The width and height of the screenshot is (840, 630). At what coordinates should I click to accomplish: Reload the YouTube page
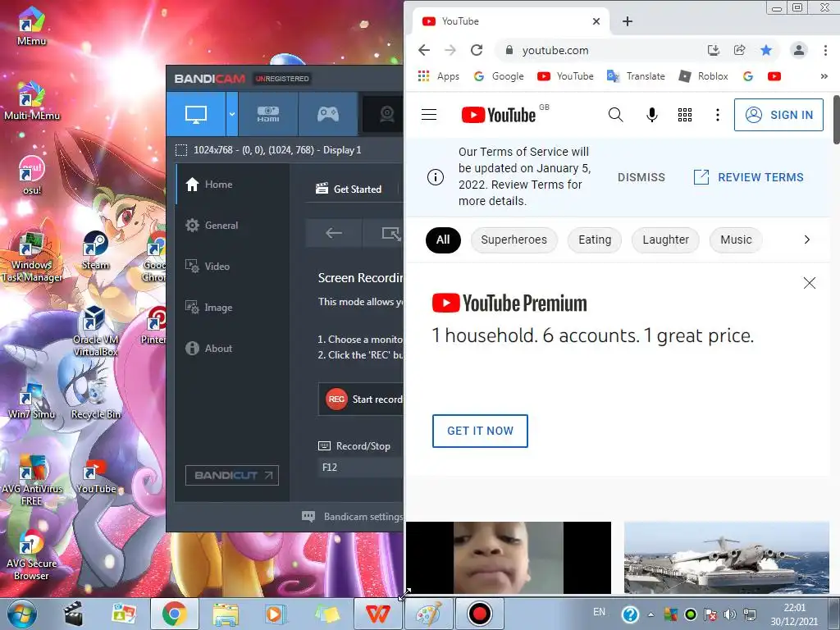click(x=477, y=50)
